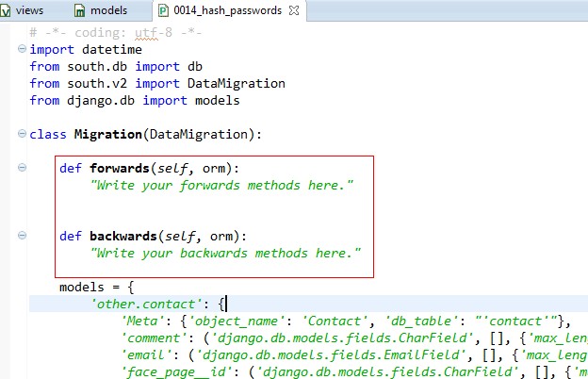The width and height of the screenshot is (588, 379).
Task: Click the 'from south.db import db' line
Action: pyautogui.click(x=116, y=66)
